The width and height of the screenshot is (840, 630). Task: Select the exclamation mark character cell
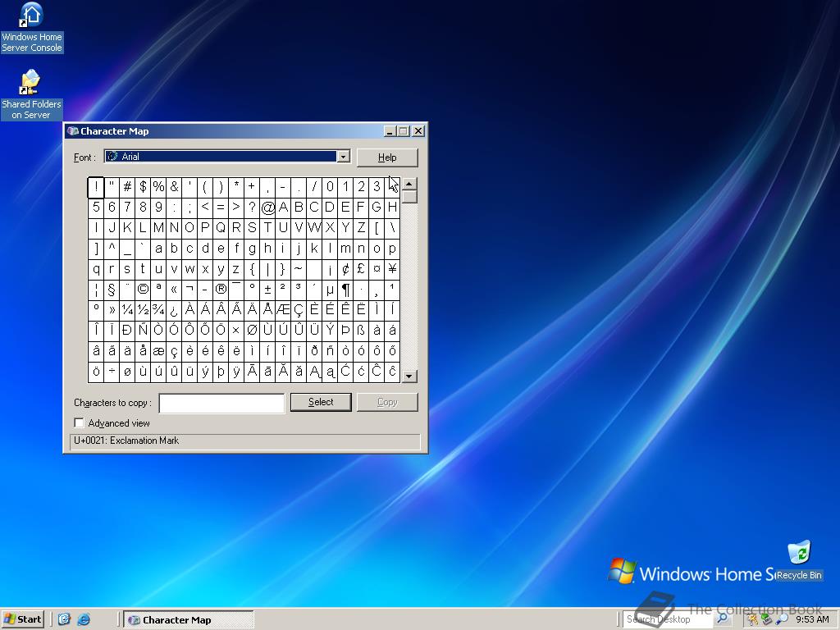pos(96,188)
